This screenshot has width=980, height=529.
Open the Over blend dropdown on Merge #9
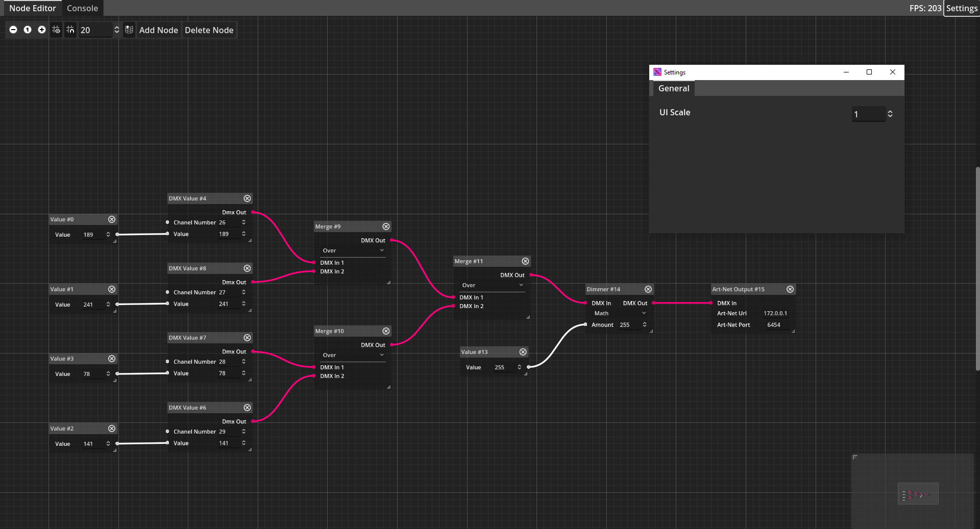(x=353, y=250)
